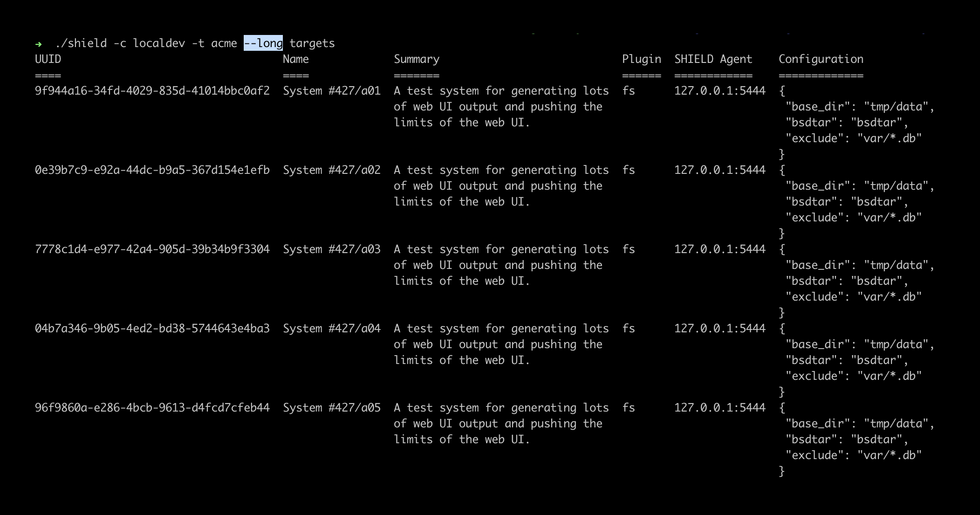Screen dimensions: 980x515
Task: Click UUID 04b7a346-9b05-4ed2-bd38-5744643e4ba3
Action: click(152, 329)
